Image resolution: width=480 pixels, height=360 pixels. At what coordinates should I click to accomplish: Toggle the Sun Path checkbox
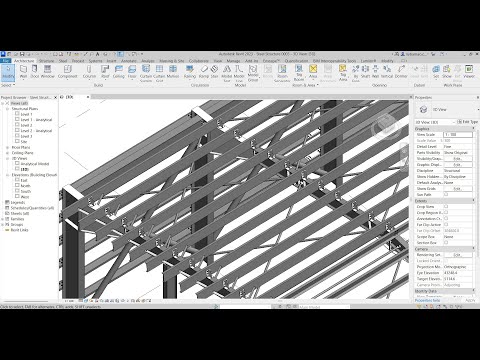tap(446, 194)
